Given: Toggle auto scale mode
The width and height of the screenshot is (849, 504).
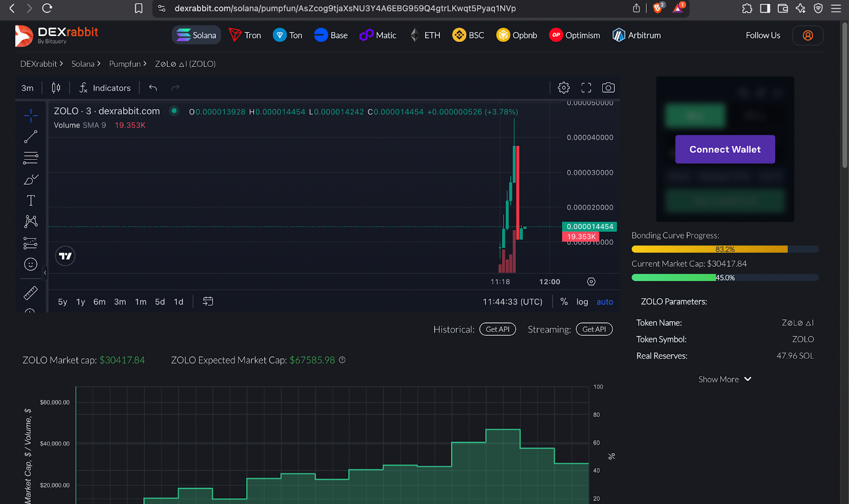Looking at the screenshot, I should (x=605, y=301).
